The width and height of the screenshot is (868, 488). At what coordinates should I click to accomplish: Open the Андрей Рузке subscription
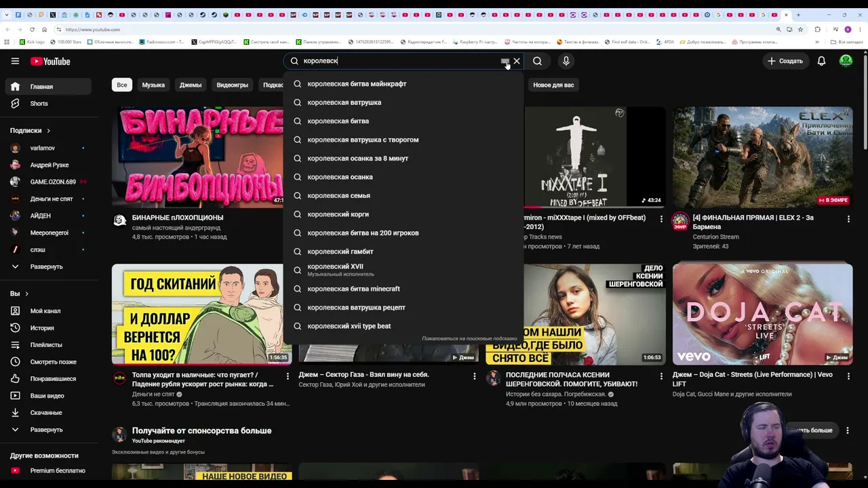(49, 165)
